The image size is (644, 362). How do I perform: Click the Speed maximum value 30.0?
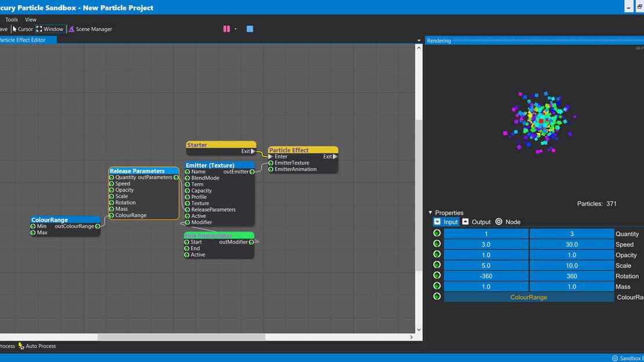click(571, 244)
